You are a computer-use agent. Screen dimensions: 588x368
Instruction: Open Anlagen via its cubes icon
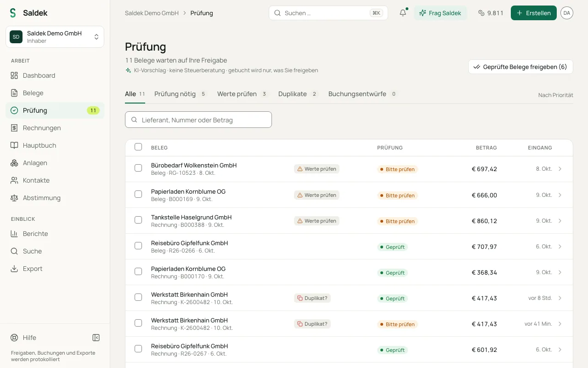(14, 163)
